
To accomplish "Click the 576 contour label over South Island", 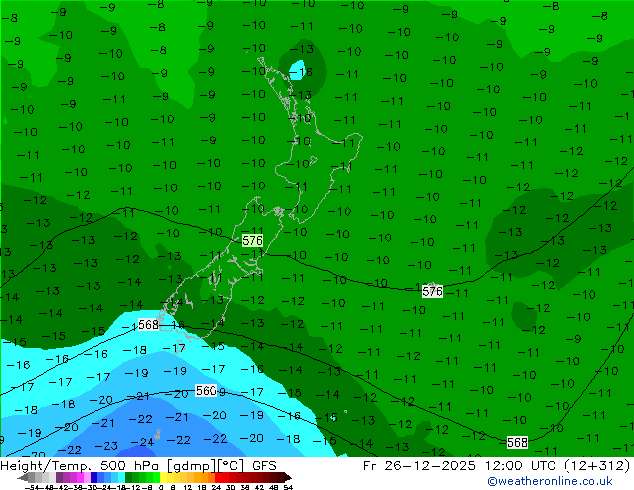I will click(x=252, y=241).
